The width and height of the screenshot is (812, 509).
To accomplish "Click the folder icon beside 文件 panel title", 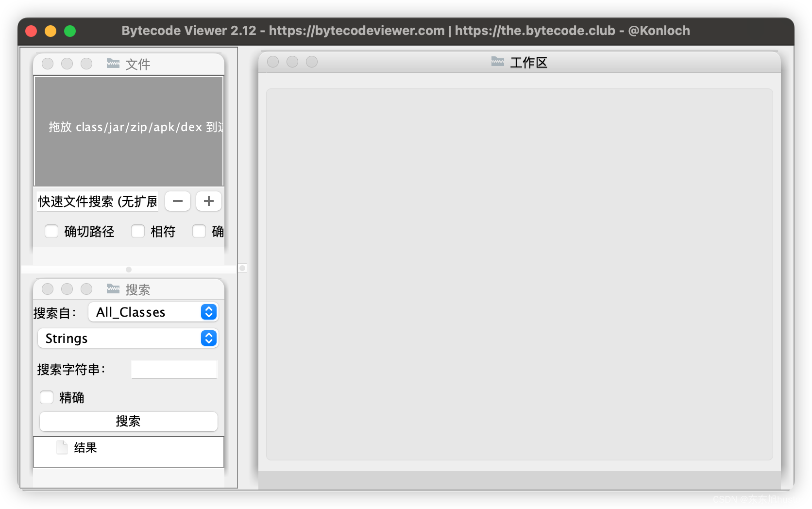I will click(113, 63).
